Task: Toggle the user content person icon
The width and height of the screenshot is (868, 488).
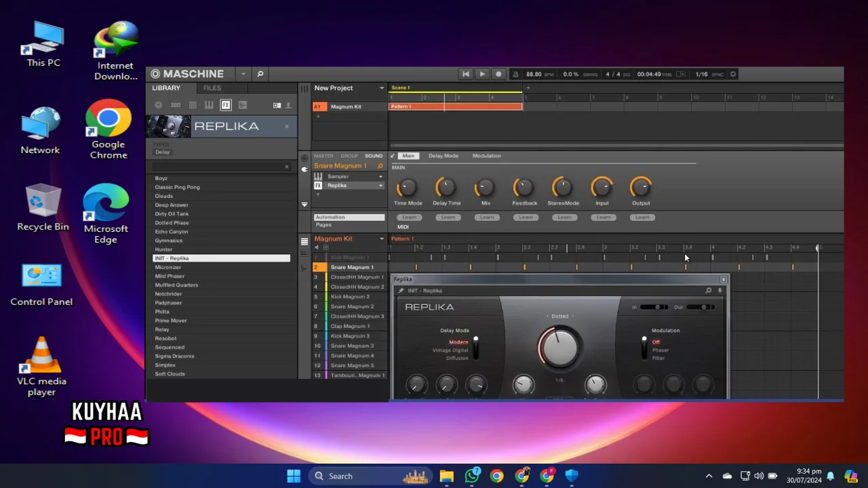Action: 288,105
